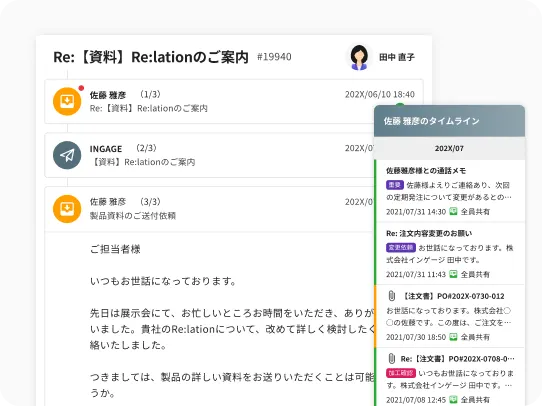Click timeline date 2021/07/30 18:50
The height and width of the screenshot is (406, 542).
tap(416, 337)
